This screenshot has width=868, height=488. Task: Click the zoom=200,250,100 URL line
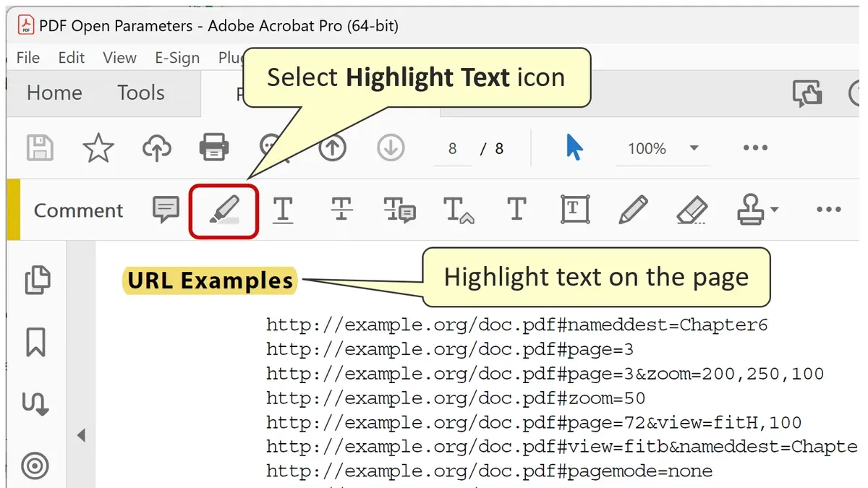pos(545,374)
